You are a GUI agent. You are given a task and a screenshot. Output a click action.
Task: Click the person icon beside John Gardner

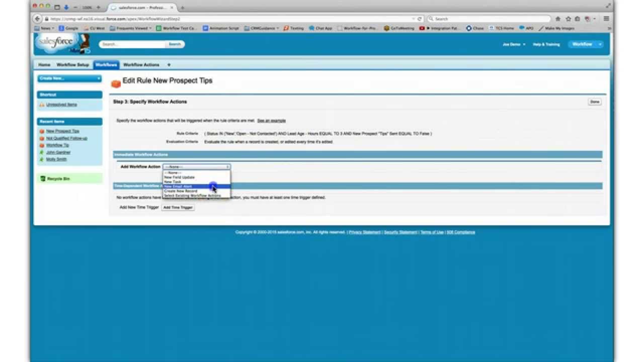(x=42, y=152)
